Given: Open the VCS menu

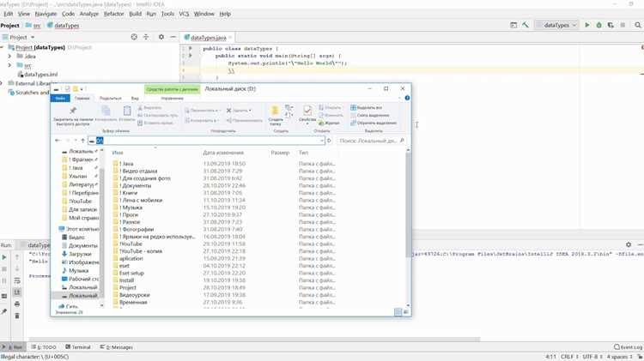Looking at the screenshot, I should pos(184,14).
